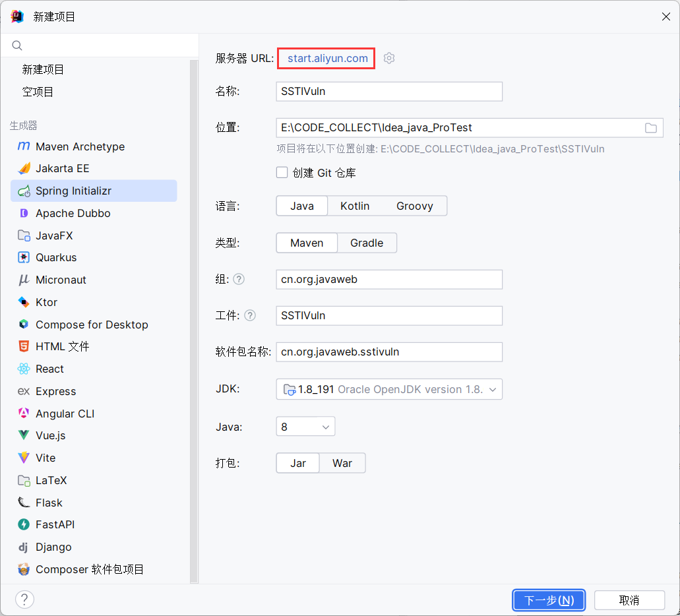
Task: Close the 新建项目 dialog
Action: pos(666,16)
